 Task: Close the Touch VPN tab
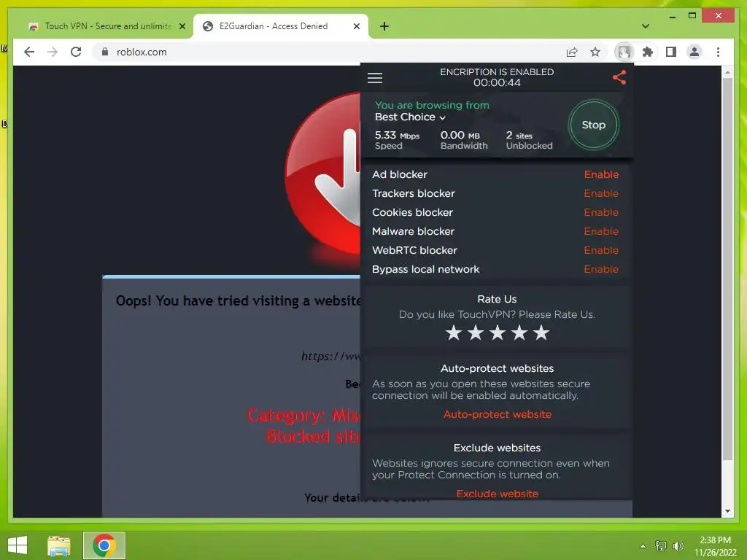[x=182, y=26]
